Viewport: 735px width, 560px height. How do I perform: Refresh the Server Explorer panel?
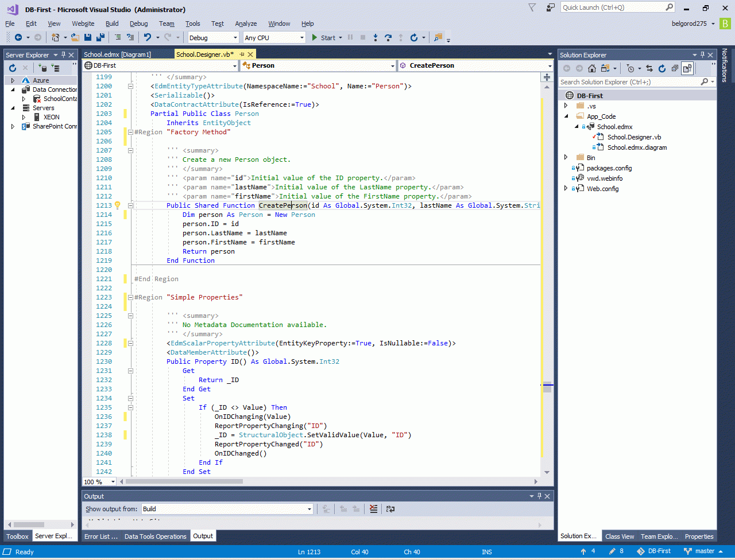pyautogui.click(x=13, y=68)
